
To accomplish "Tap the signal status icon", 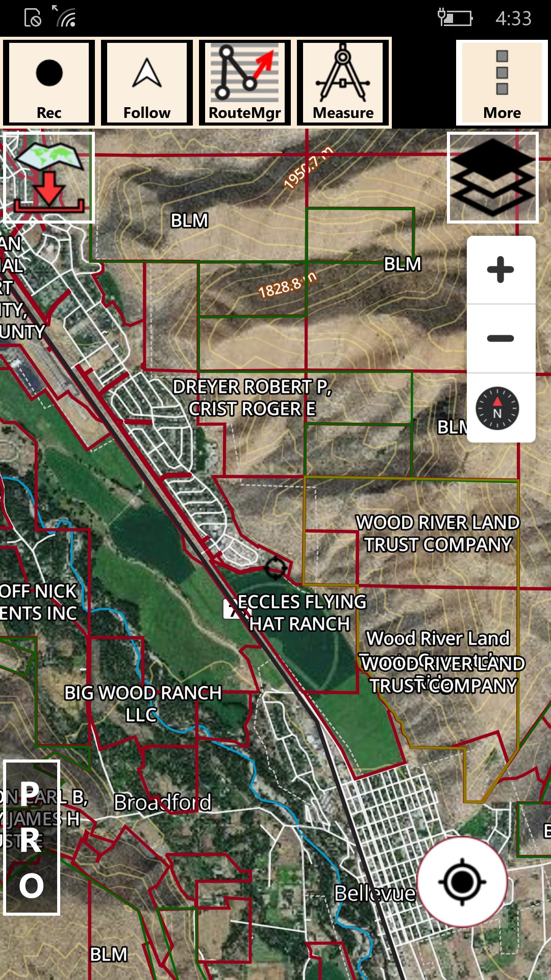I will click(x=64, y=16).
